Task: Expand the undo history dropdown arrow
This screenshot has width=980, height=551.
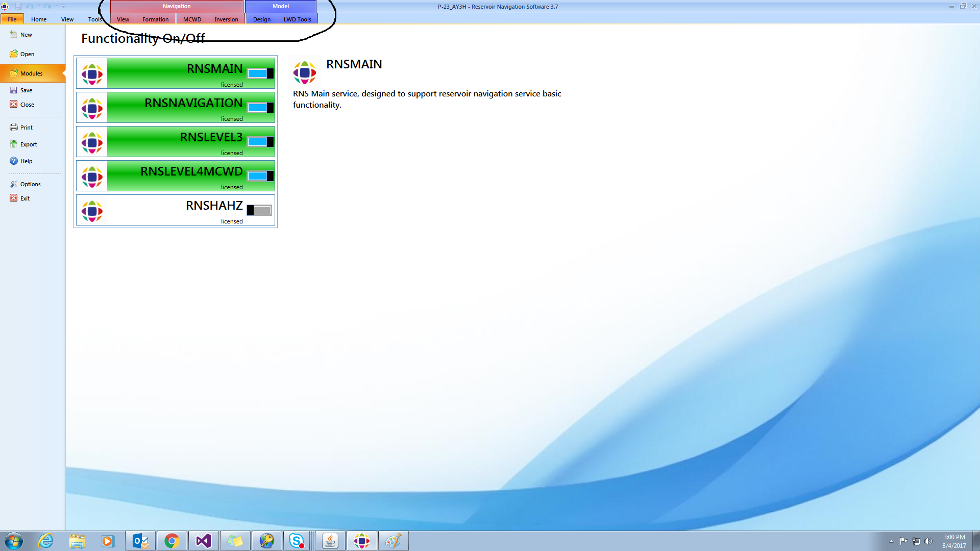Action: 39,6
